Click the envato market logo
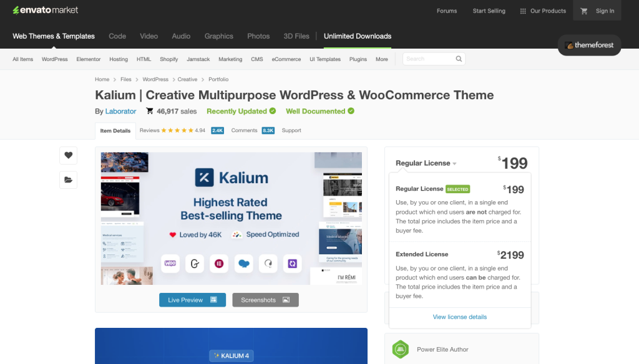The width and height of the screenshot is (639, 364). (x=45, y=9)
